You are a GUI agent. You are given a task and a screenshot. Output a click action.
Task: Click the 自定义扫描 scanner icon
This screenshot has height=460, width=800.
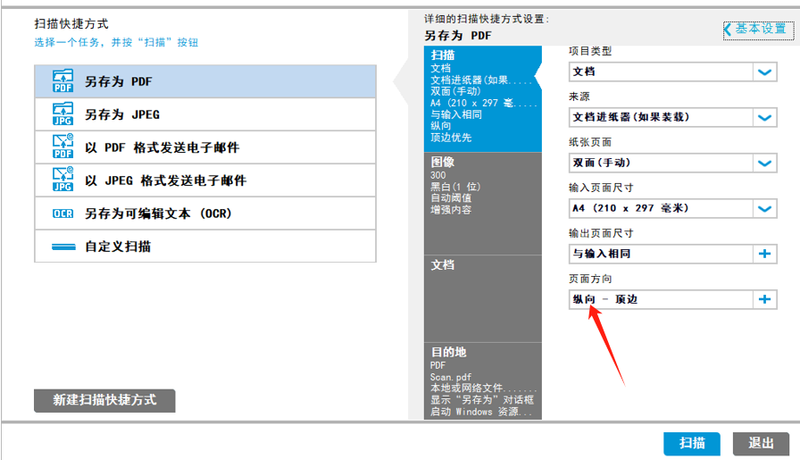(62, 246)
